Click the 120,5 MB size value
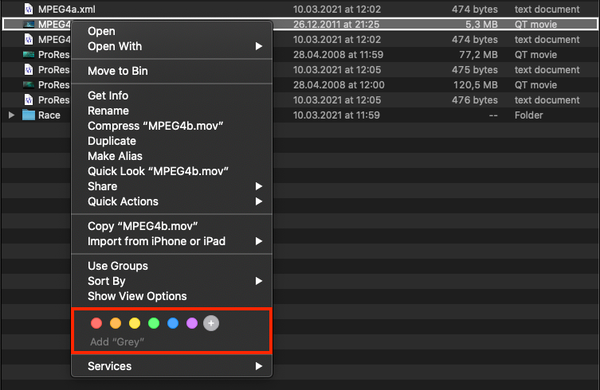The image size is (600, 390). coord(476,85)
